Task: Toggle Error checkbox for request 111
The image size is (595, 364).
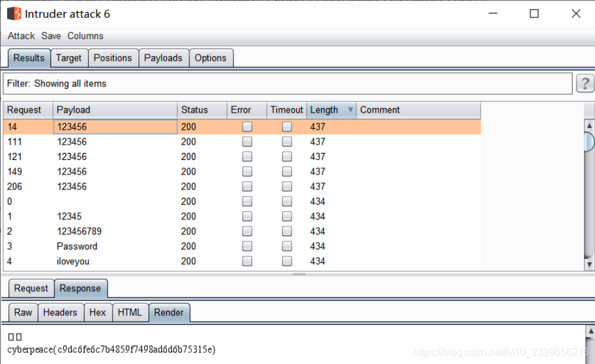Action: click(x=247, y=141)
